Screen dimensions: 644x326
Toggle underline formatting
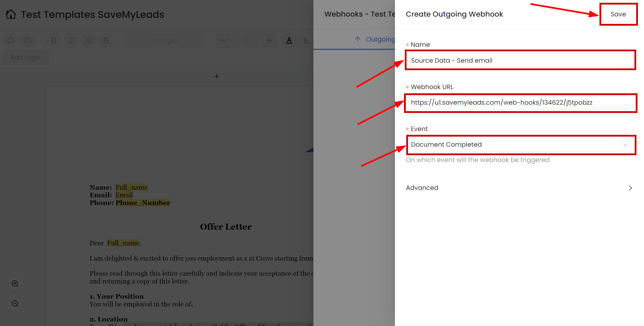click(x=88, y=40)
